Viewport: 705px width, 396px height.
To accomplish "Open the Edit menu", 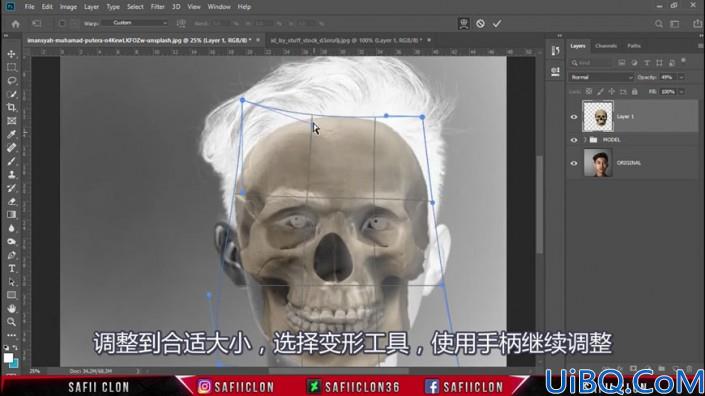I will [x=47, y=7].
